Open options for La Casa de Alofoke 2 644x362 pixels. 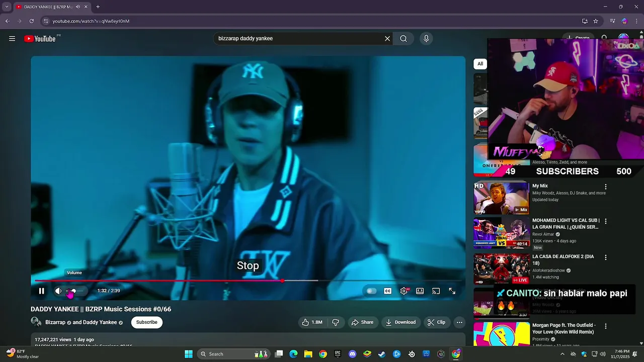click(x=606, y=257)
